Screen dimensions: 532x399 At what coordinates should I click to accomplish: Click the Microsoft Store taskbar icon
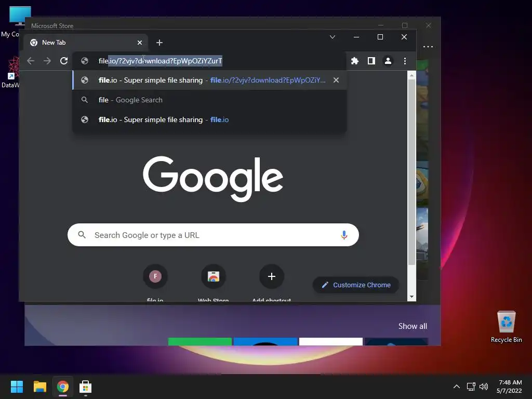coord(86,387)
